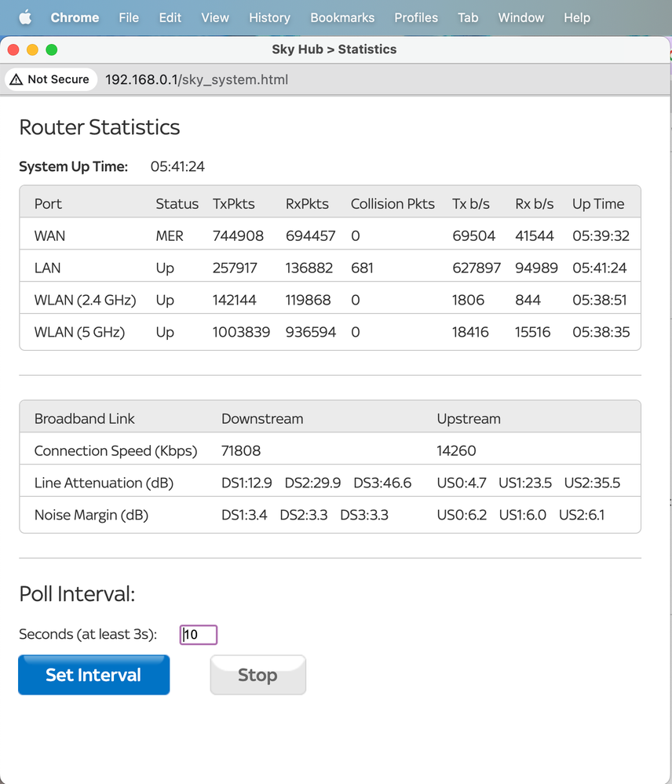The width and height of the screenshot is (672, 784).
Task: Open the View menu
Action: [x=215, y=17]
